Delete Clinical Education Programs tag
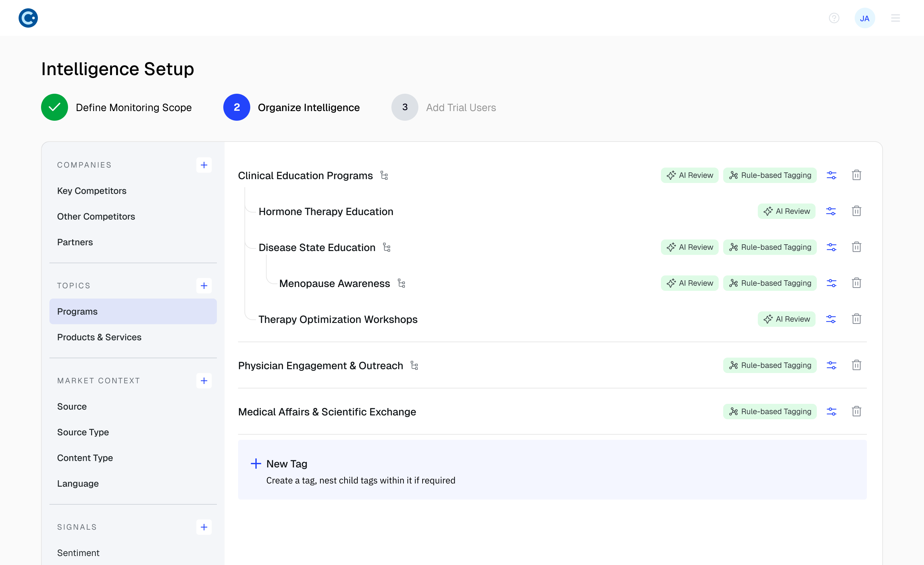 857,175
